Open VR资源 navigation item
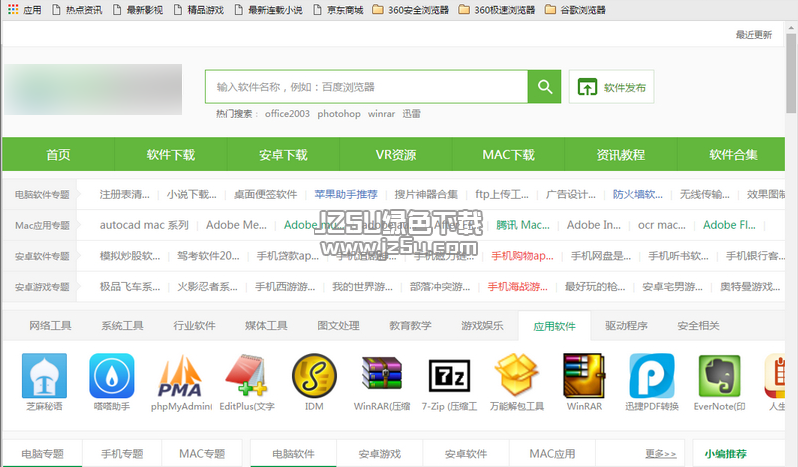 pos(395,154)
